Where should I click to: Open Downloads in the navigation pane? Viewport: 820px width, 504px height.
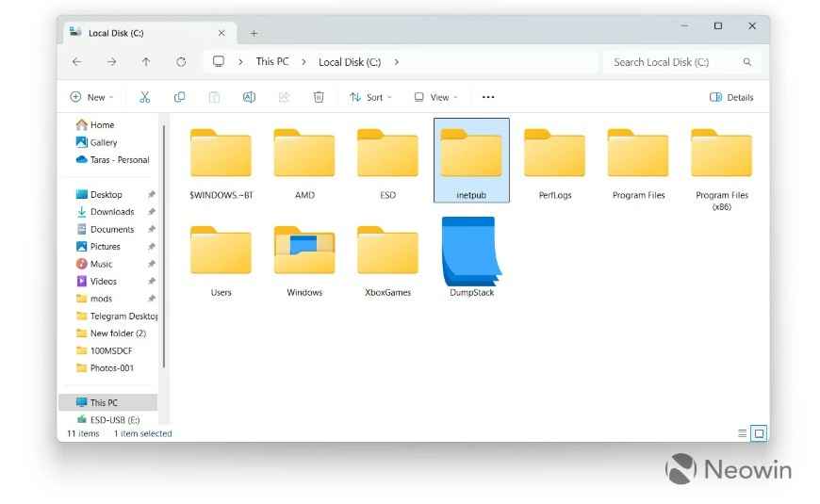point(111,212)
